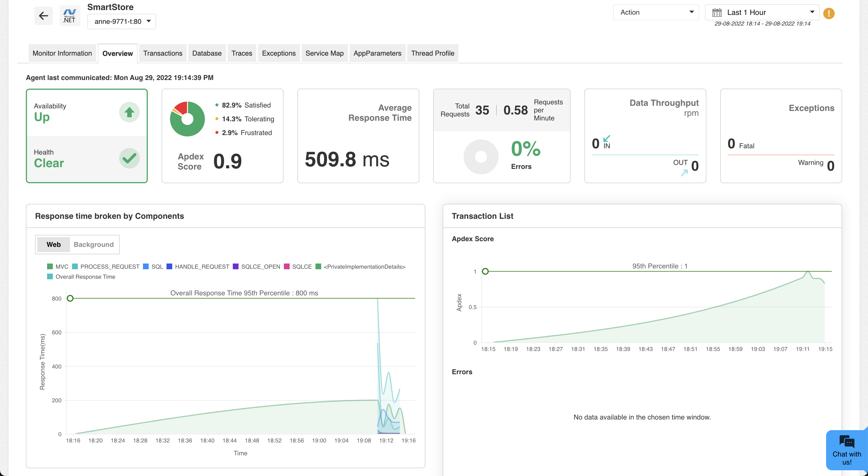
Task: Click the green Availability up-arrow icon
Action: (x=129, y=112)
